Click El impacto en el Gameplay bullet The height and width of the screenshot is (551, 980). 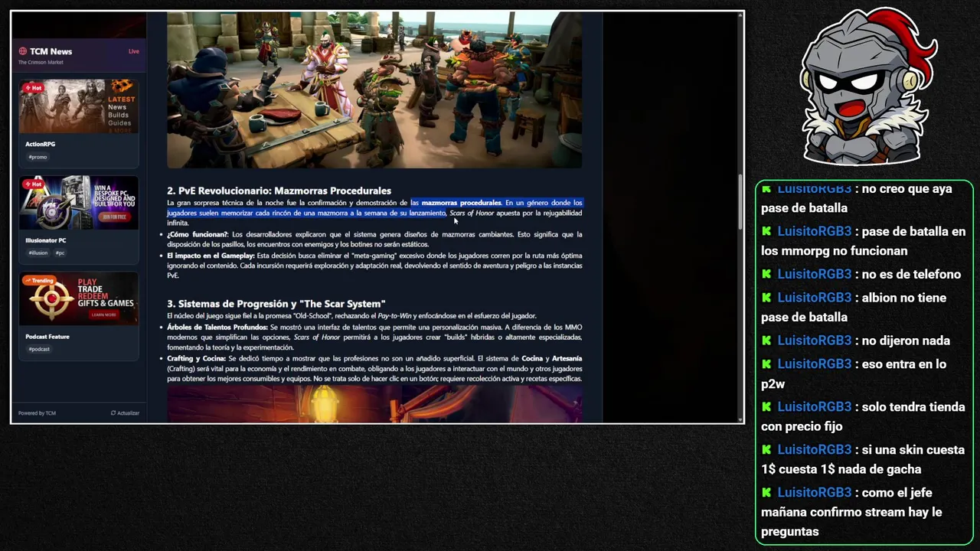[x=374, y=266]
